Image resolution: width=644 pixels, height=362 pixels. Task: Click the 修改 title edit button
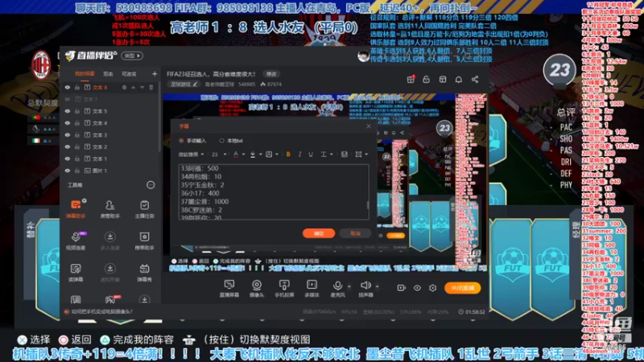click(x=271, y=74)
